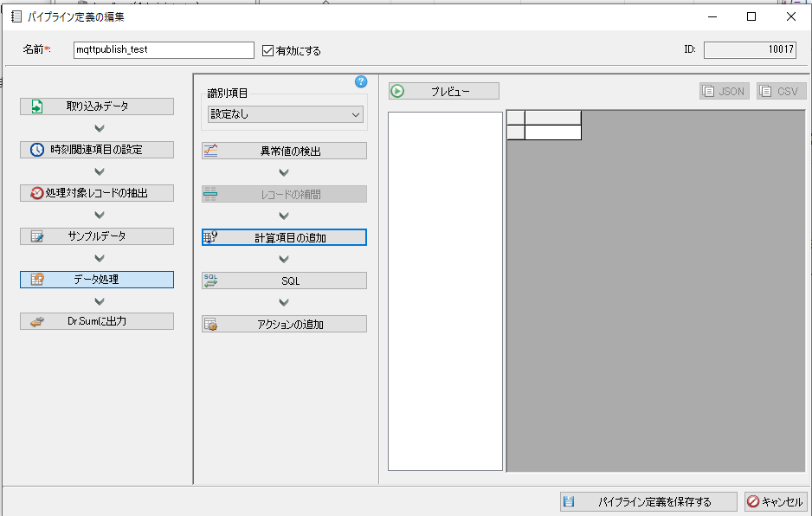Click the CSV copy button
812x516 pixels.
click(x=782, y=91)
